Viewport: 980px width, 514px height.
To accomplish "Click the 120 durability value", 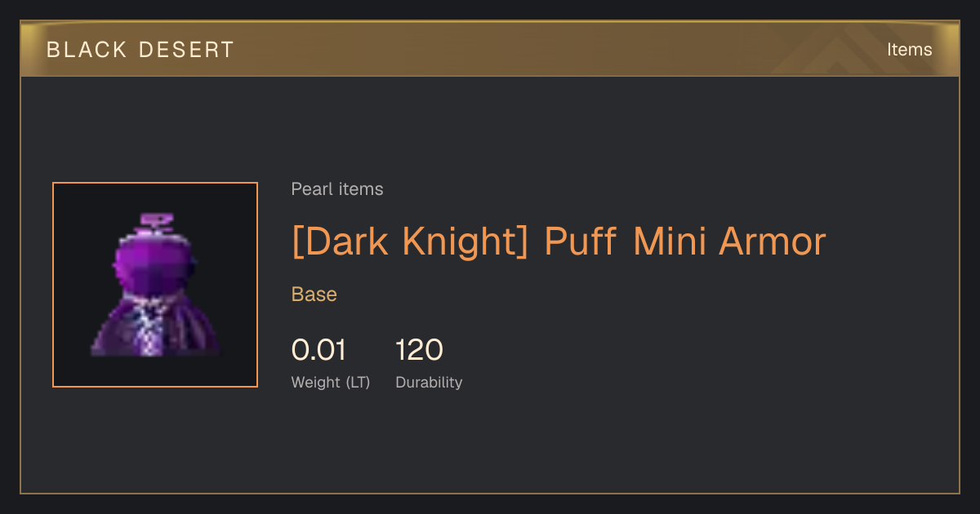I will tap(419, 350).
